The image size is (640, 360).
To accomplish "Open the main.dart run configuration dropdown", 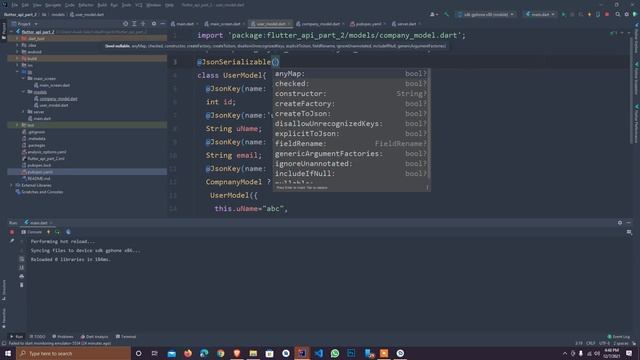I will 540,14.
